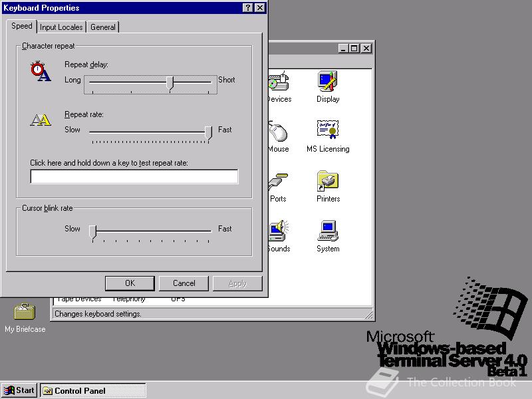
Task: Dismiss the dialog via Cancel
Action: [x=184, y=283]
